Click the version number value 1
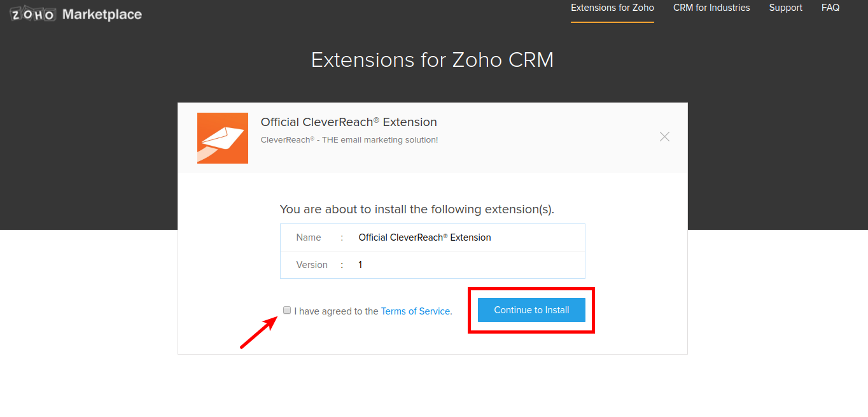 (360, 265)
